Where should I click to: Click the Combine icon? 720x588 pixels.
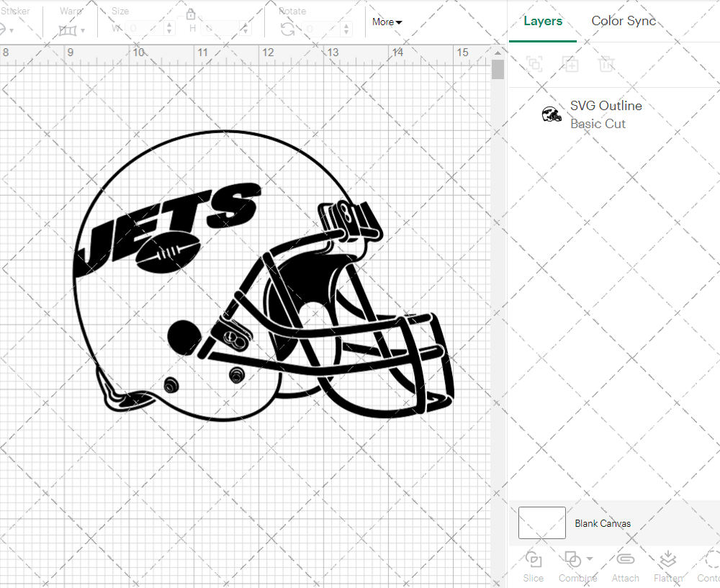coord(572,560)
